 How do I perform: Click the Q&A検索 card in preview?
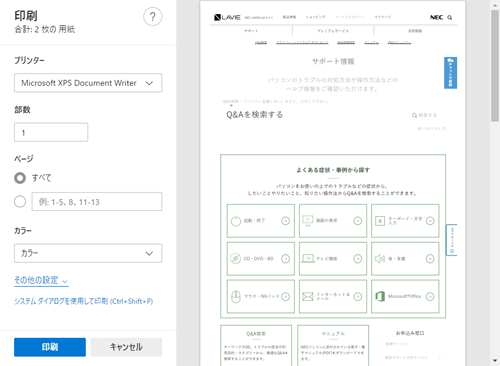tap(256, 345)
